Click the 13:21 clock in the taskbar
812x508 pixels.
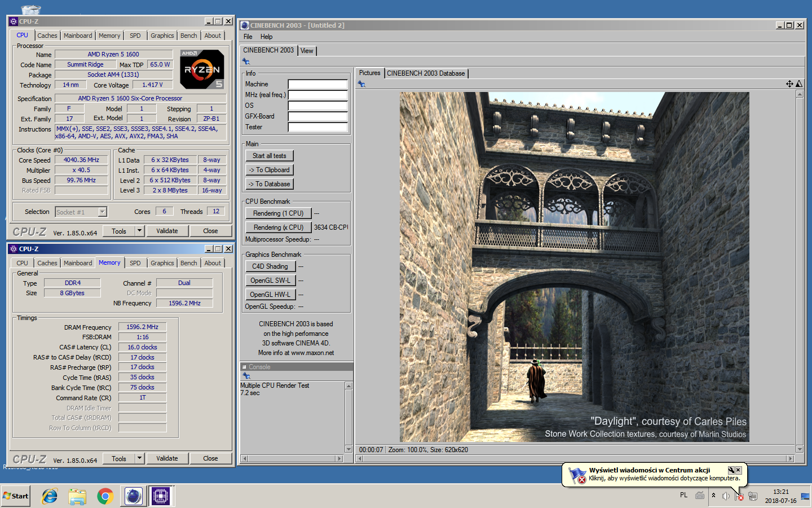click(x=781, y=492)
